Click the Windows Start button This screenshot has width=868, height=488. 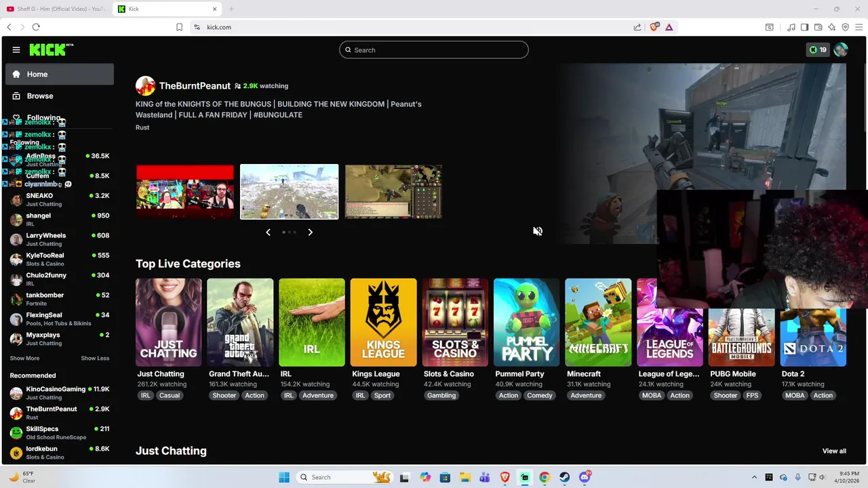tap(284, 477)
